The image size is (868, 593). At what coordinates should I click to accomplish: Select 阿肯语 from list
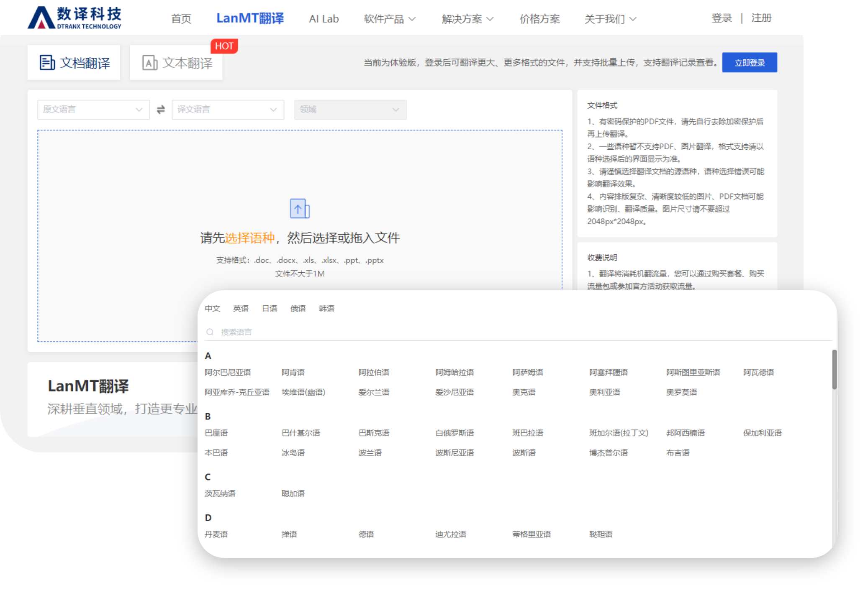point(293,372)
